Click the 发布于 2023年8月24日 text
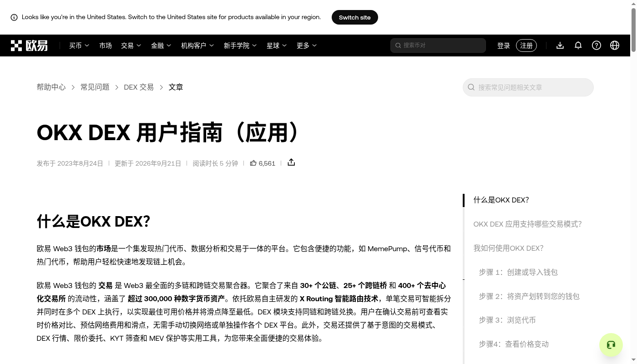The image size is (637, 364). click(x=70, y=163)
